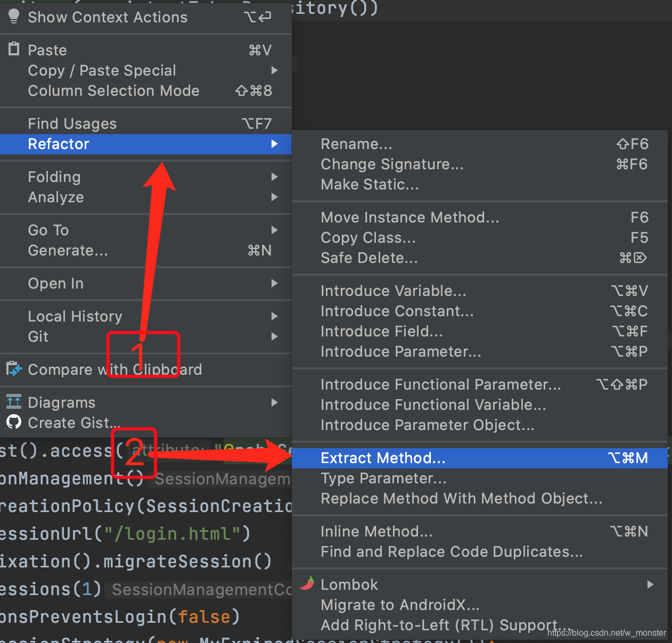Image resolution: width=672 pixels, height=643 pixels.
Task: Click the lightbulb icon beside Show Context Actions
Action: [14, 16]
